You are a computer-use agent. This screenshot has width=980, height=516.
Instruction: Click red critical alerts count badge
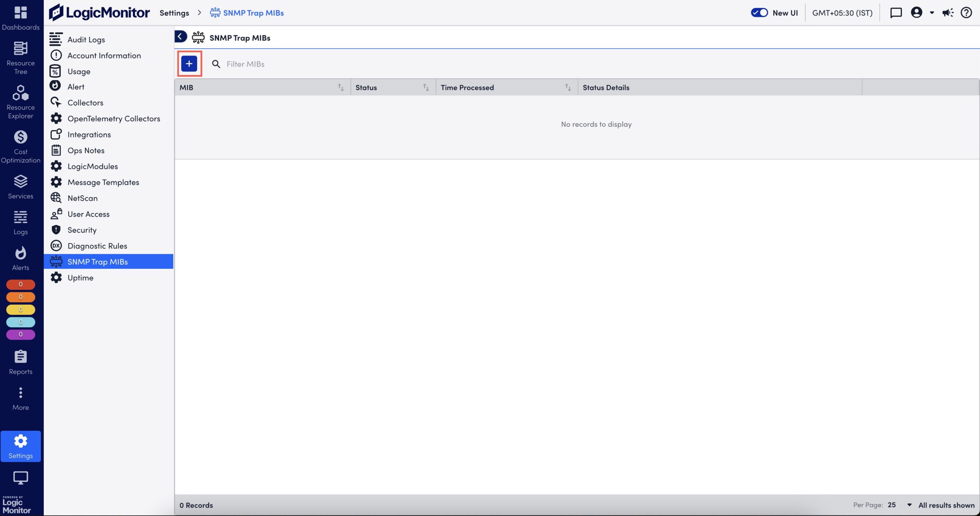(x=21, y=284)
